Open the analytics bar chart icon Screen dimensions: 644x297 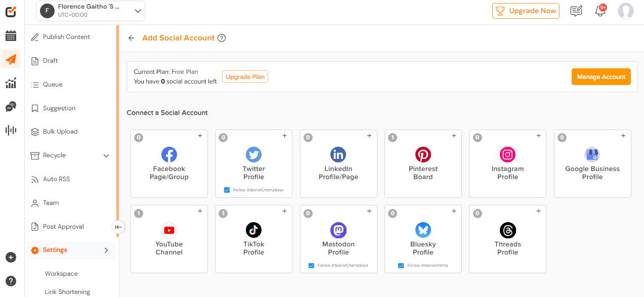pyautogui.click(x=11, y=83)
